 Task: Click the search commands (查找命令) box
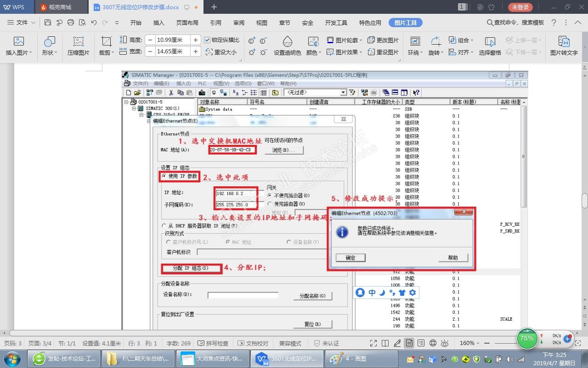coord(515,23)
